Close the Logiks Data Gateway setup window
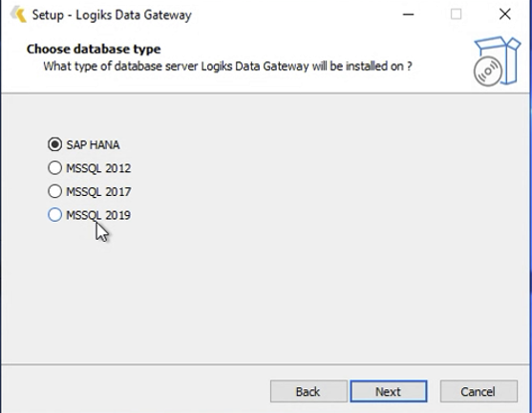Screen dimensions: 532x413 point(505,14)
